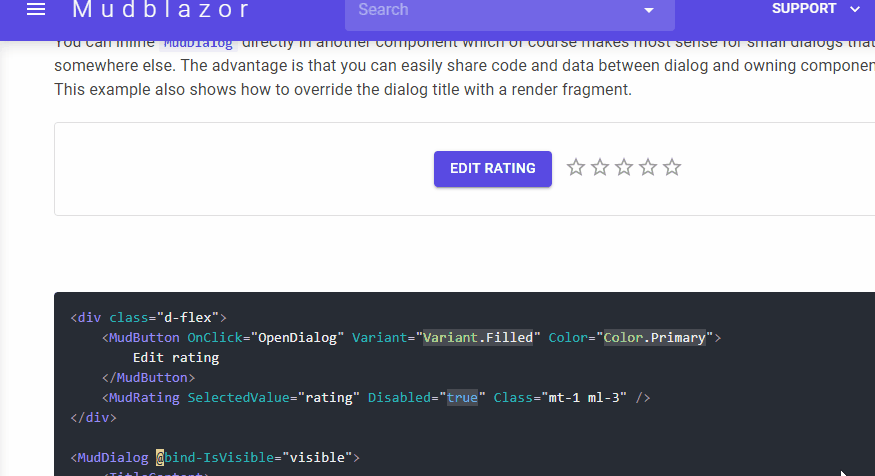The image size is (875, 476).
Task: Expand the Search dropdown arrow
Action: [x=648, y=10]
